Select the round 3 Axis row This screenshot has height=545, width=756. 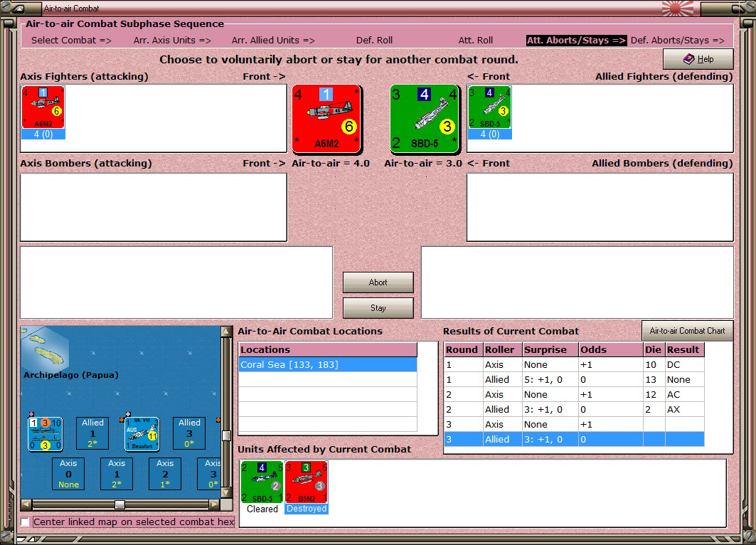pyautogui.click(x=574, y=425)
